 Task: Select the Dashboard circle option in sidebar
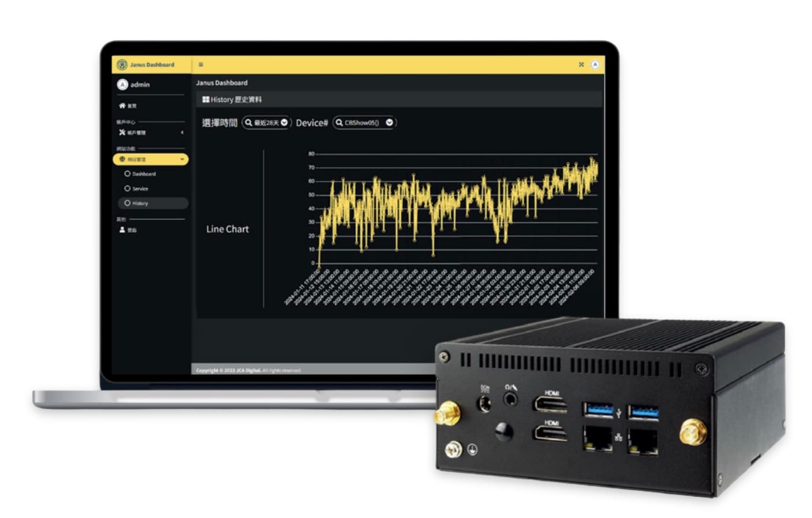point(127,174)
